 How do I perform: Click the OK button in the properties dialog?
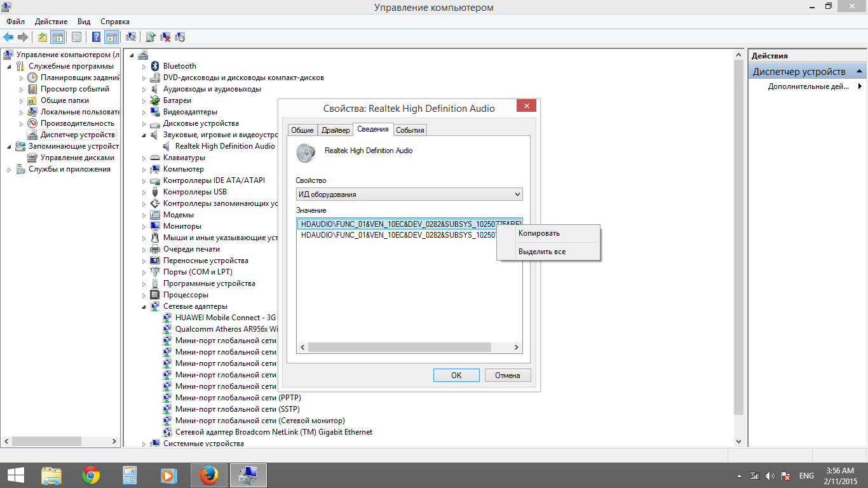pos(456,376)
